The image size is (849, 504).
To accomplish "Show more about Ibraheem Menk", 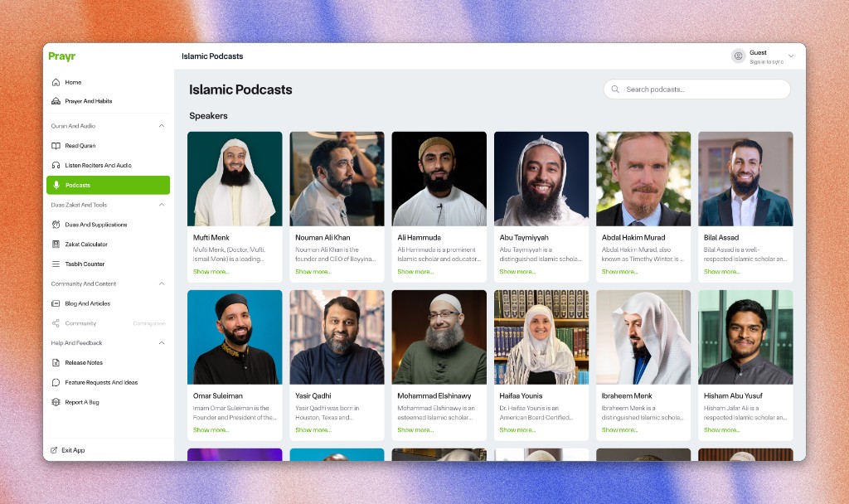I will [620, 430].
